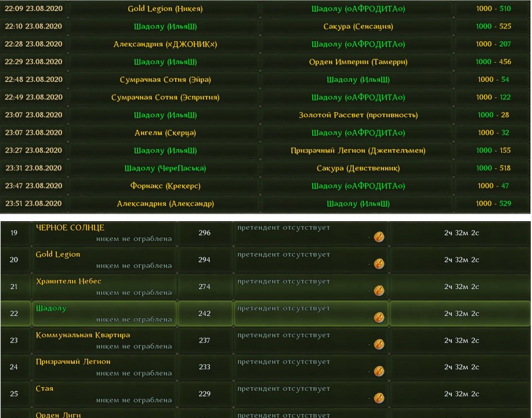Select Золотой Рассвет (противность) entry
Image resolution: width=532 pixels, height=418 pixels.
pyautogui.click(x=358, y=115)
